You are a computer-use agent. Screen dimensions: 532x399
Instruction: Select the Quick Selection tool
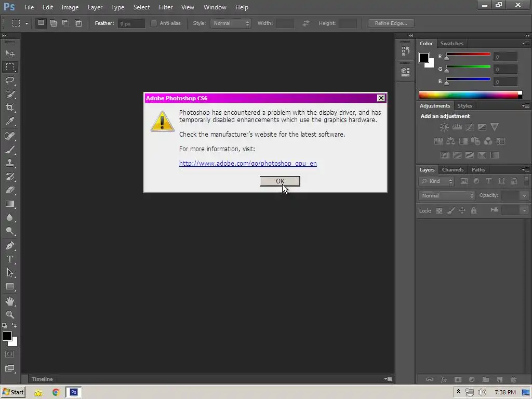(x=10, y=94)
